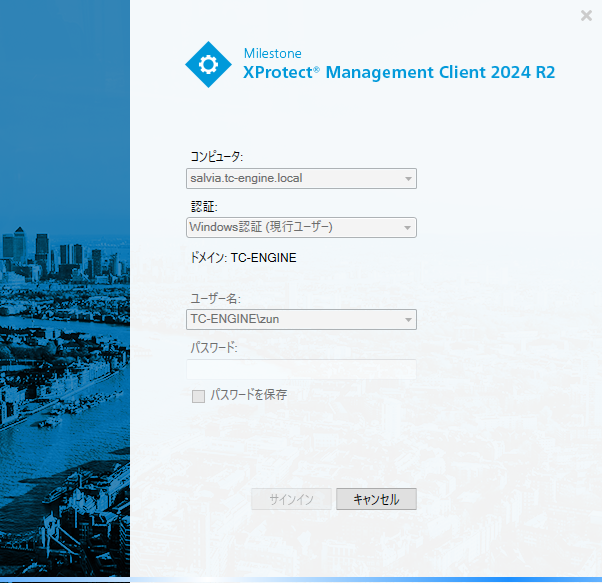Click the サインイン button
Image resolution: width=602 pixels, height=583 pixels.
[x=291, y=499]
